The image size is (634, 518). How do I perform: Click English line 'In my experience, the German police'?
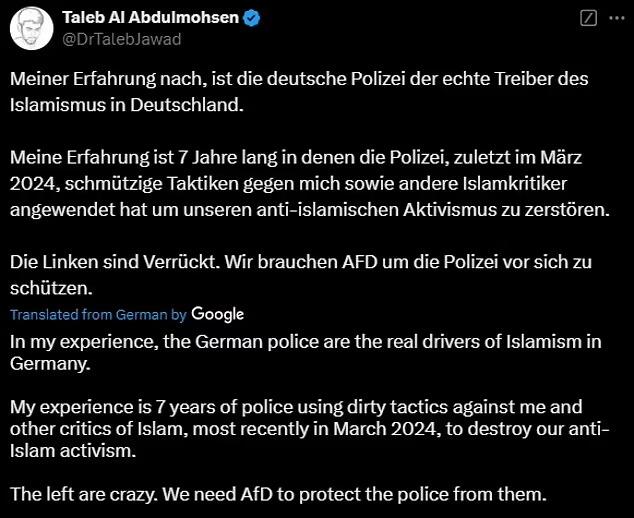pyautogui.click(x=306, y=353)
